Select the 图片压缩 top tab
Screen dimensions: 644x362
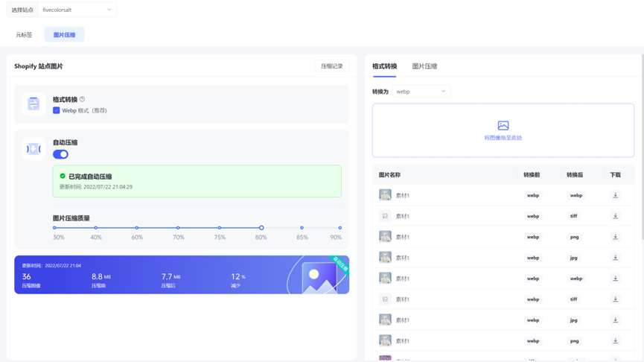coord(64,34)
